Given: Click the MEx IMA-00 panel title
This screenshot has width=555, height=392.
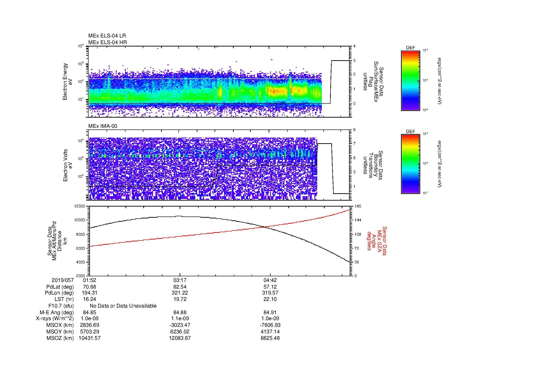Looking at the screenshot, I should (x=103, y=126).
